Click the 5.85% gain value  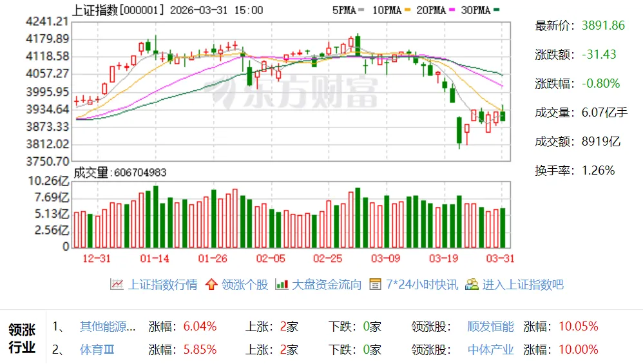(x=200, y=350)
